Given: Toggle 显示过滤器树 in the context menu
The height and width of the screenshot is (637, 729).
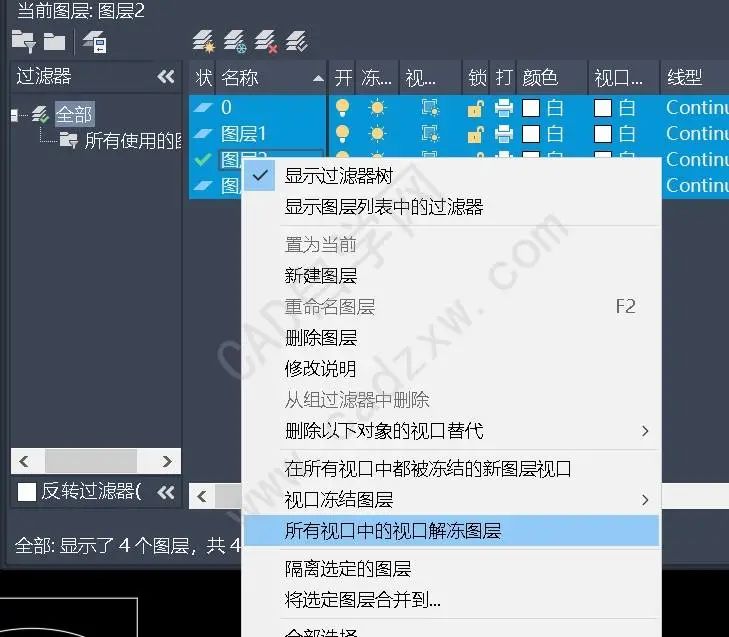Looking at the screenshot, I should [451, 176].
